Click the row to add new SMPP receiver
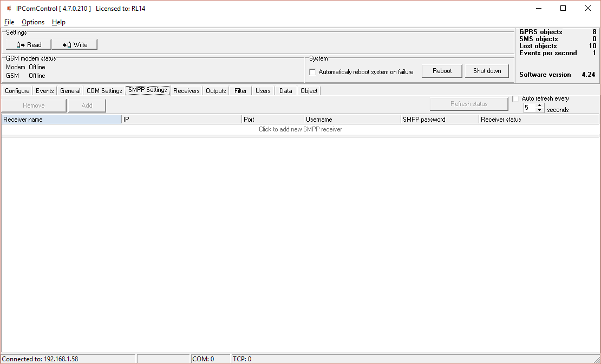The image size is (601, 364). tap(300, 129)
